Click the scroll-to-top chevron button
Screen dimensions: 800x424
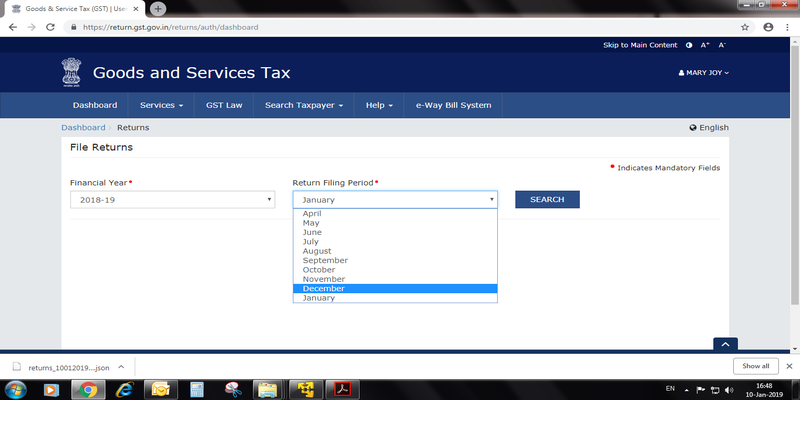pyautogui.click(x=725, y=344)
